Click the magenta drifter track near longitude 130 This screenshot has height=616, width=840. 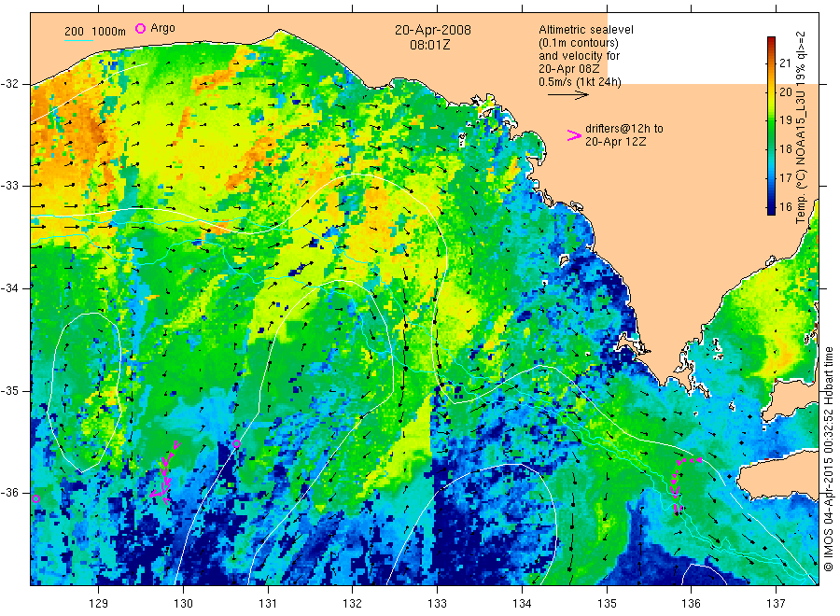tap(166, 474)
